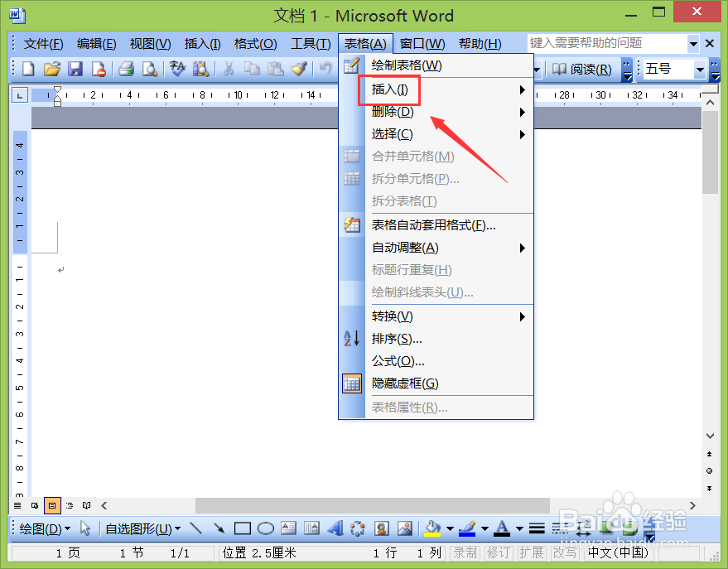Screen dimensions: 728x569
Task: Open the 文件(F) menu
Action: coord(43,44)
